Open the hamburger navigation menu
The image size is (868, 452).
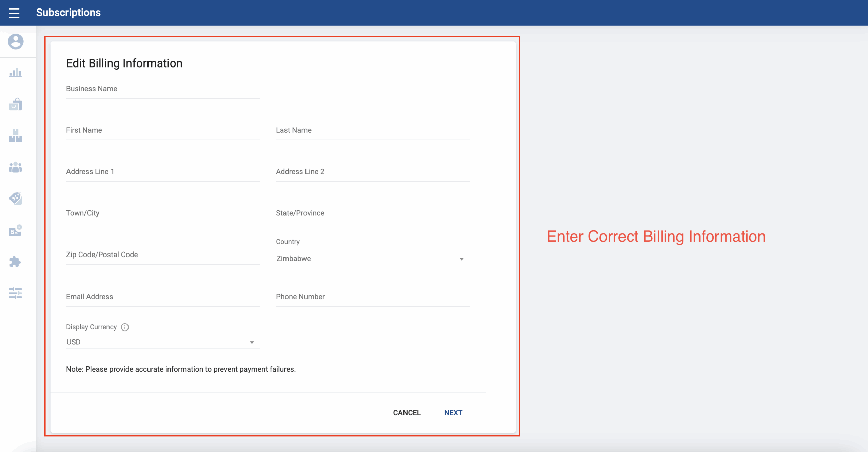(x=14, y=13)
